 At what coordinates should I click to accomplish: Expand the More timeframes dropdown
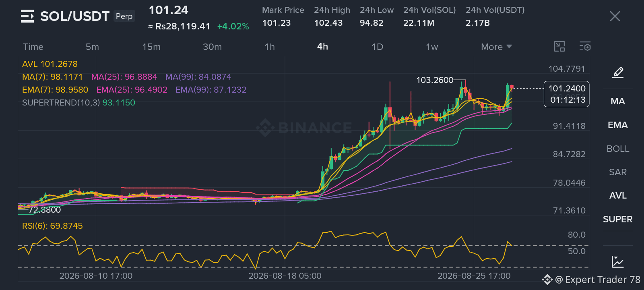(x=496, y=47)
